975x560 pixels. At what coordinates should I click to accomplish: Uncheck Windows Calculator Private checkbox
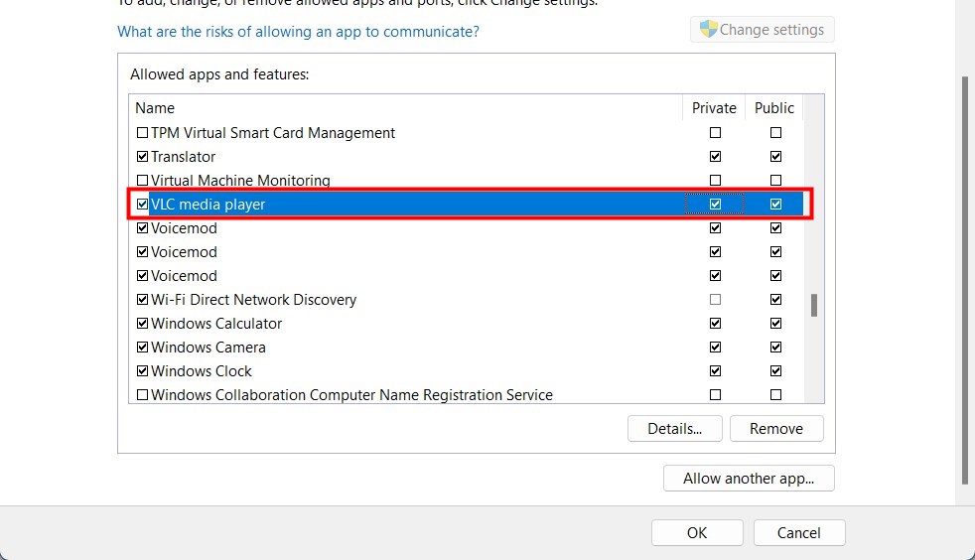click(x=715, y=324)
